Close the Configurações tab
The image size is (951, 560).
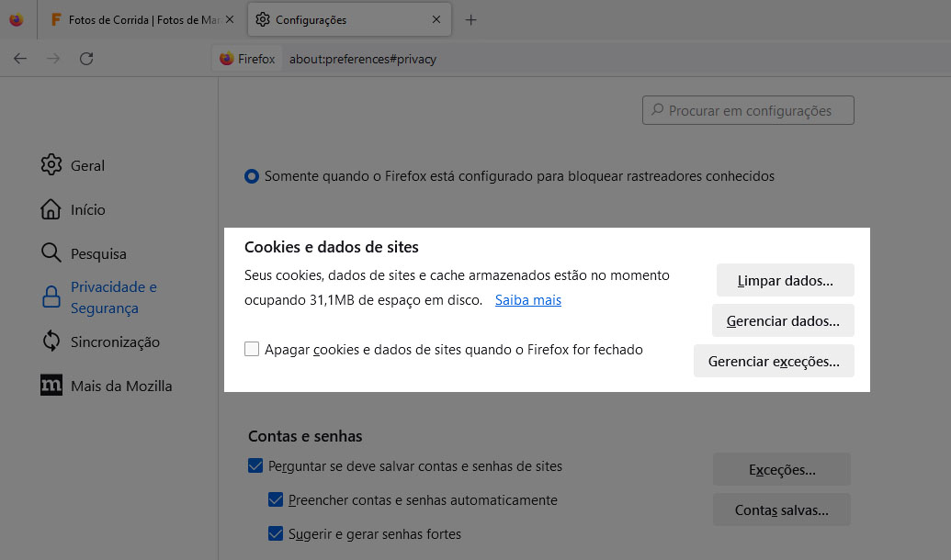pos(436,19)
